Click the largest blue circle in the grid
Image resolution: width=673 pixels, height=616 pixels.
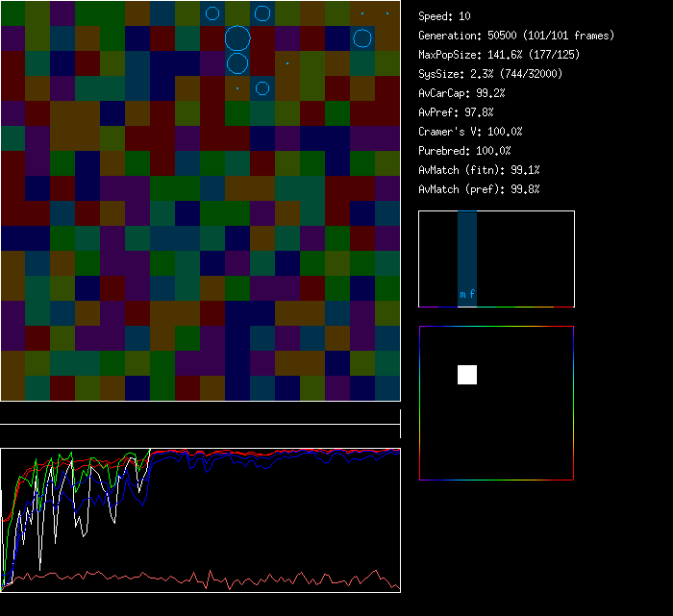[237, 39]
